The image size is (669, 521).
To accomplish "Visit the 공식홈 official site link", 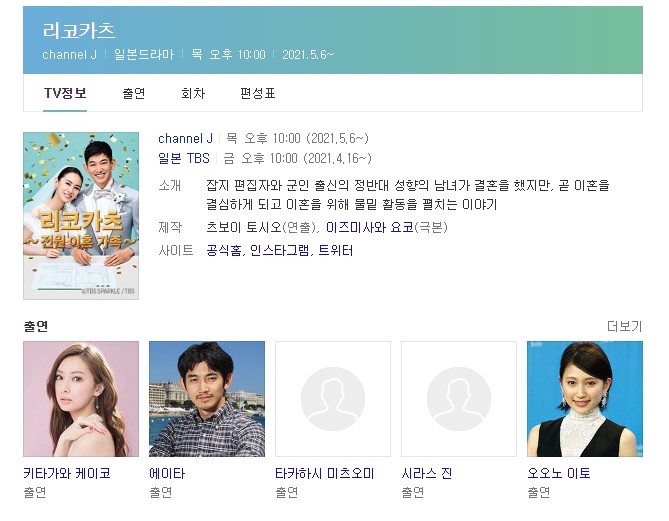I will (224, 250).
